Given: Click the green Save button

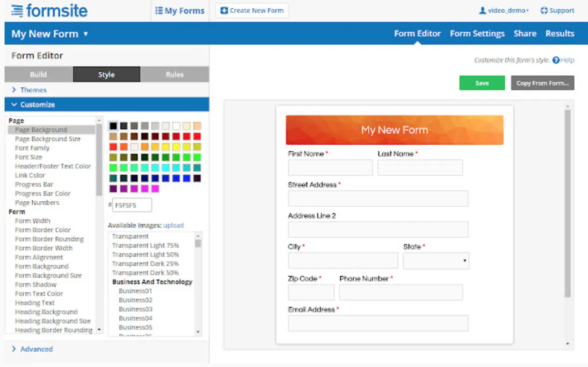Looking at the screenshot, I should pyautogui.click(x=482, y=83).
